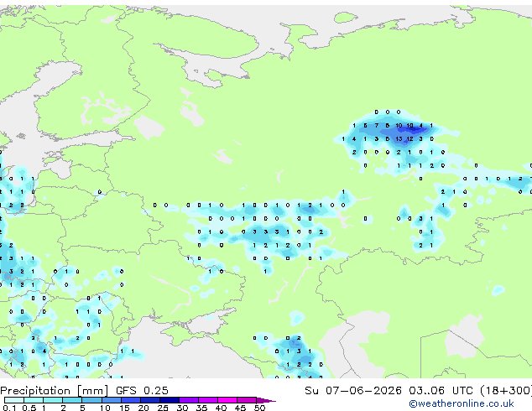The width and height of the screenshot is (532, 411).
Task: Click the over-50 mm arrow tip of legend
Action: tap(266, 400)
